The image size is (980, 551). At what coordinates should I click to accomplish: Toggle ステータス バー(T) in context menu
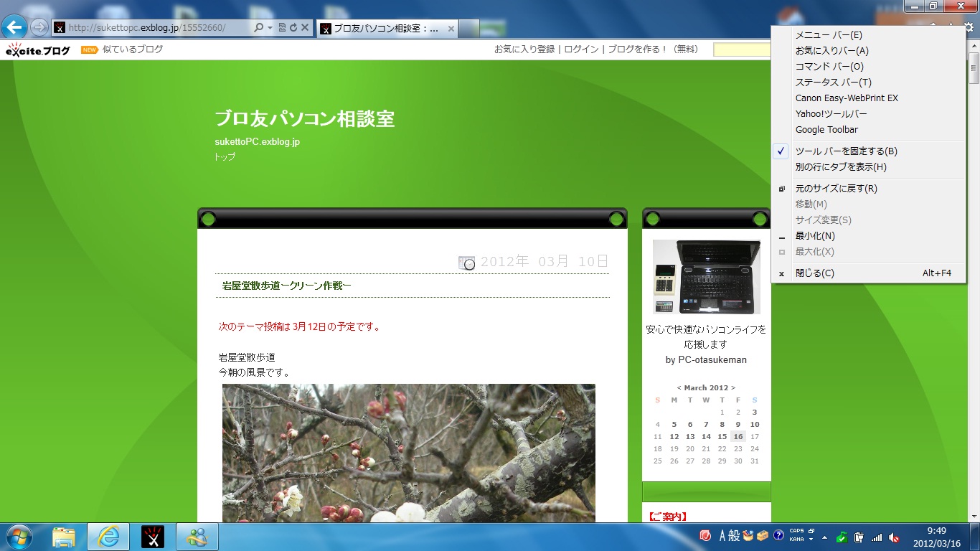click(869, 82)
